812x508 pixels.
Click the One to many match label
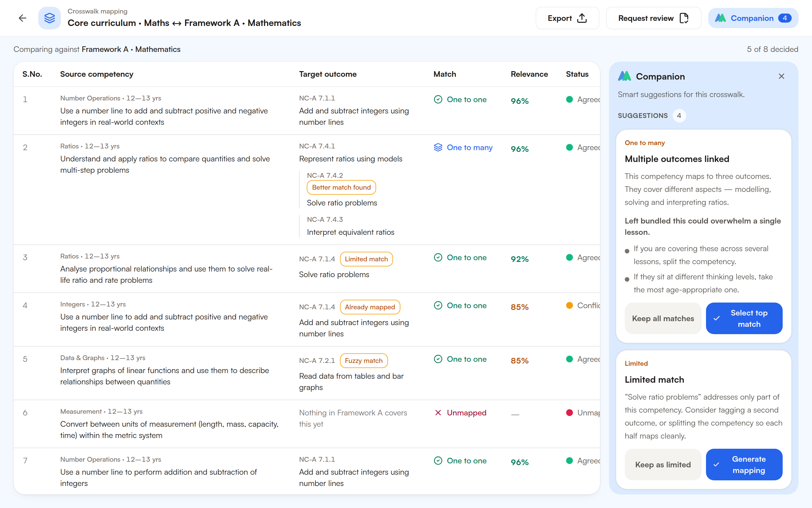(x=469, y=148)
